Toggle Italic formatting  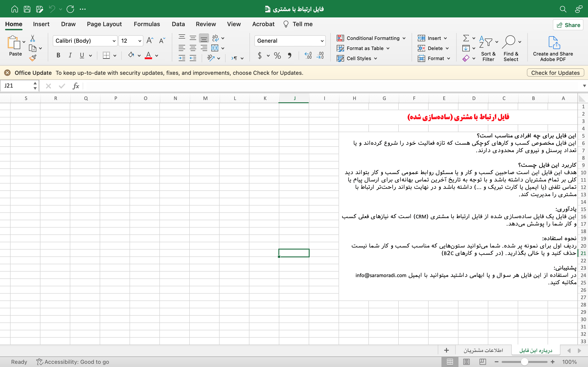pos(70,55)
